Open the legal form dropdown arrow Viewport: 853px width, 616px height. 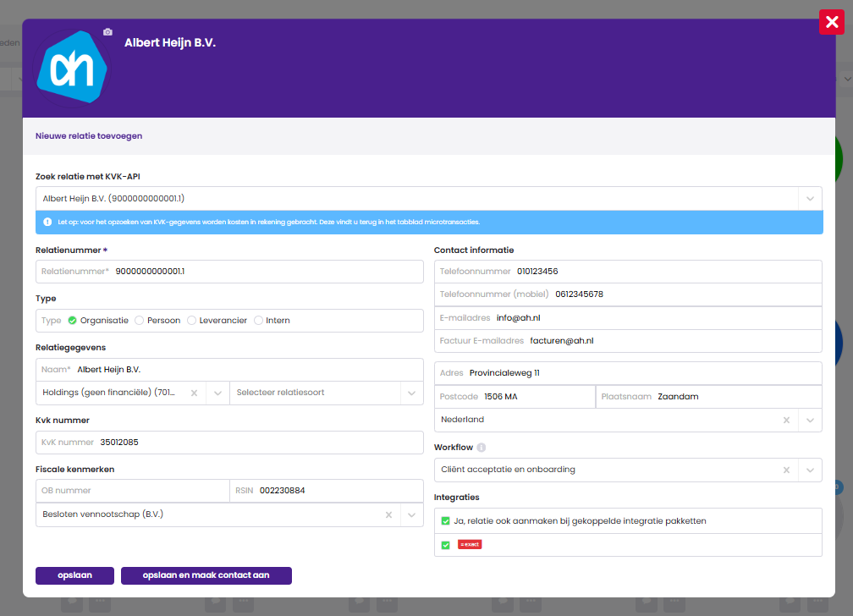[x=412, y=514]
